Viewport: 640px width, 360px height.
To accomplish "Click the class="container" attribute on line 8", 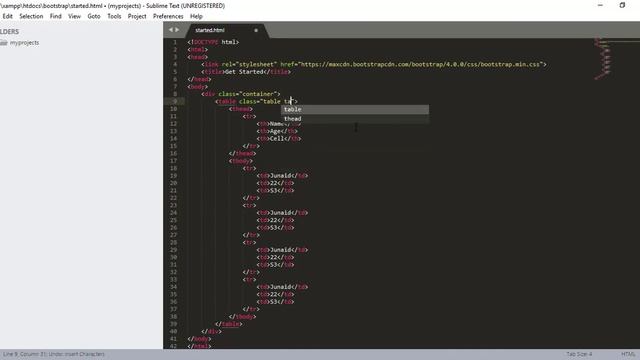I will pyautogui.click(x=248, y=94).
